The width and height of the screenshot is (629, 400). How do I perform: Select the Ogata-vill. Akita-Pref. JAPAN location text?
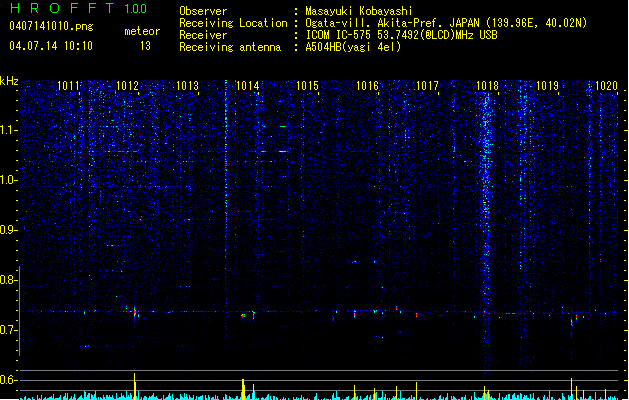tap(446, 23)
